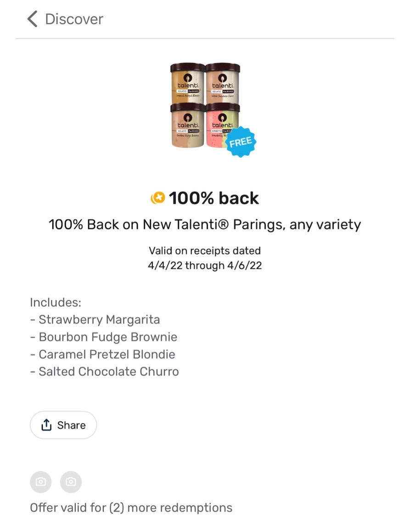415x532 pixels.
Task: Tap the Talenti Parings offer description
Action: (205, 225)
